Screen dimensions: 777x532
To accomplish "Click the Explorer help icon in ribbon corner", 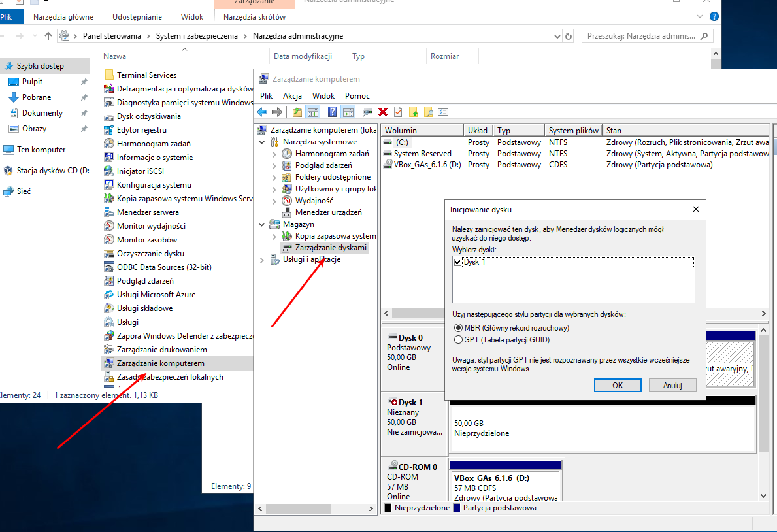I will 714,16.
